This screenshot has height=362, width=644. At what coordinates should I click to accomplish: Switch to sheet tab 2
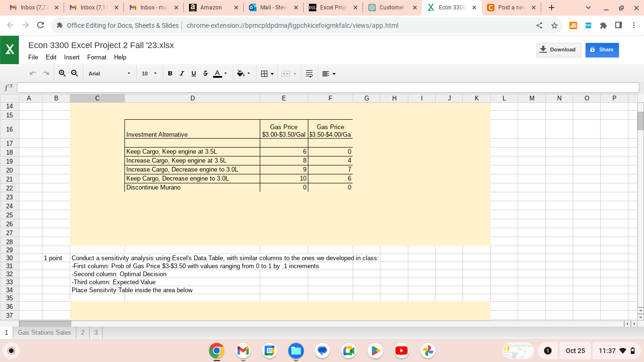(x=83, y=332)
